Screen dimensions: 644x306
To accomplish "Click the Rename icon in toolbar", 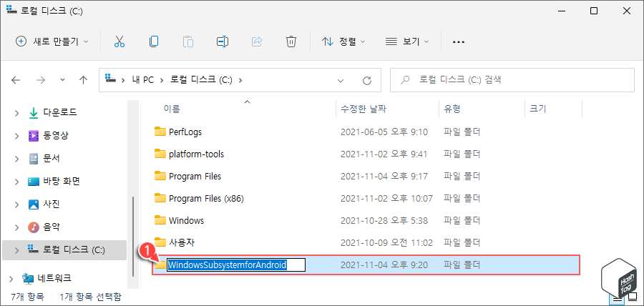I will 223,41.
